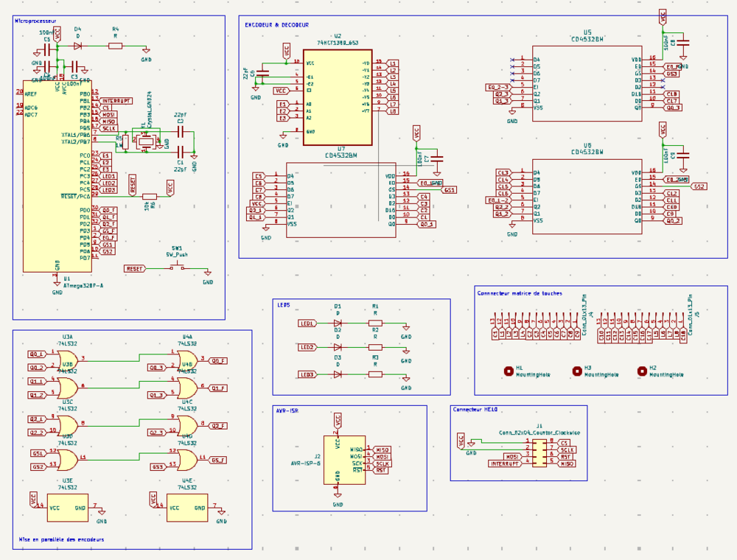
Task: Select the U5 CD4532BM encoder body
Action: [587, 83]
